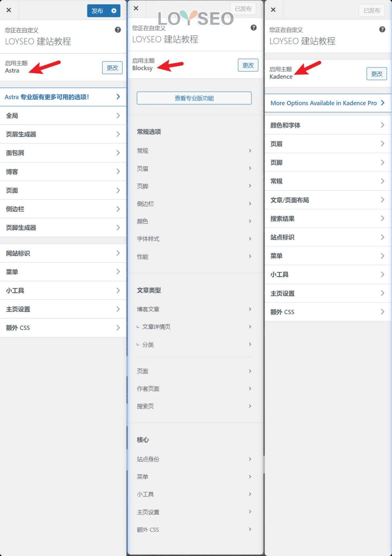Open the 文章详情页 item under 博客文章
The height and width of the screenshot is (556, 392).
coord(194,326)
